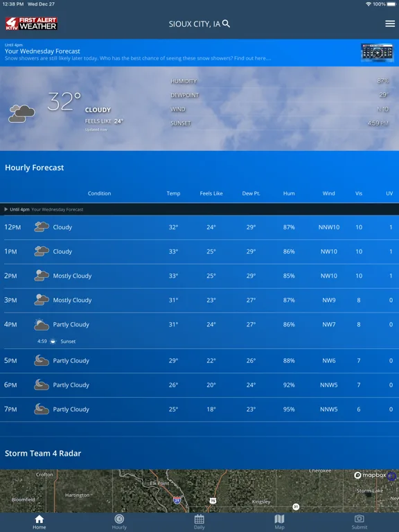Tap the Sunset 4:59 PM value

tap(378, 123)
